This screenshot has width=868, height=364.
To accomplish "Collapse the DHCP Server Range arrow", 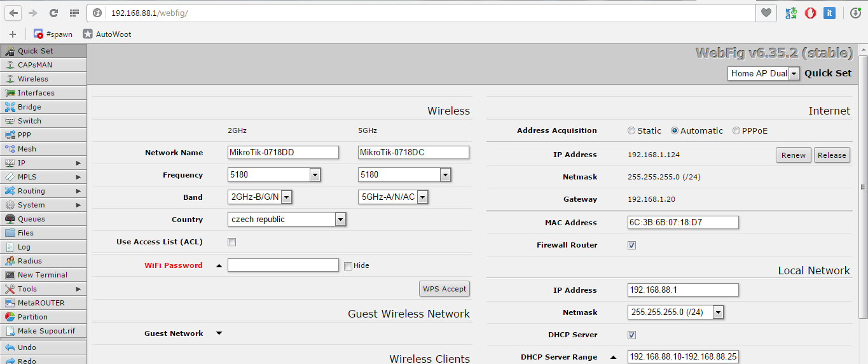I will pos(613,357).
